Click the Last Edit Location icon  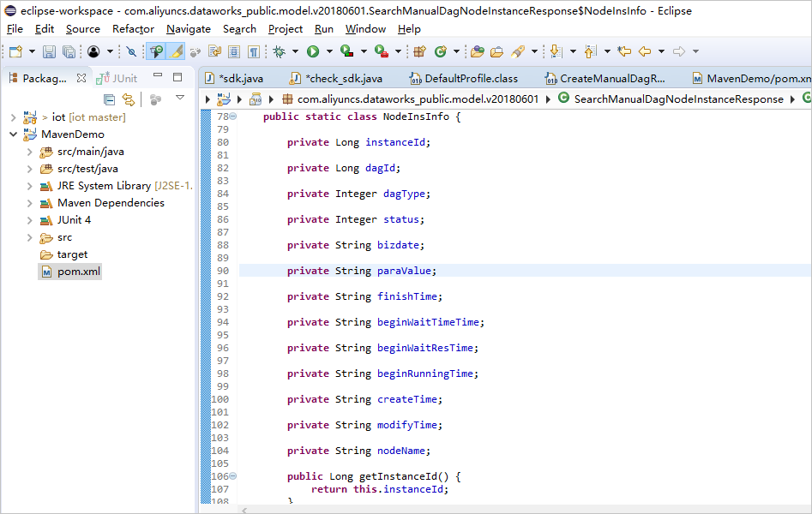point(624,51)
